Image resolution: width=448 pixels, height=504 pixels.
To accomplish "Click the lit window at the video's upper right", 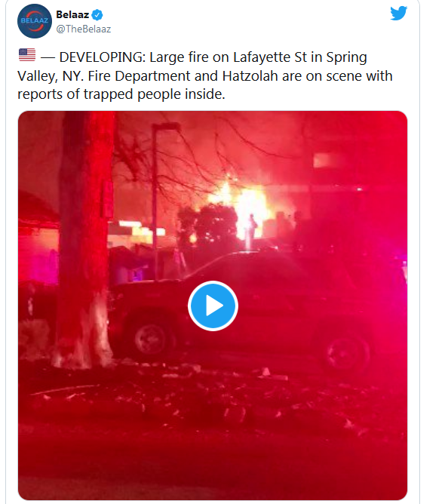I will click(325, 160).
